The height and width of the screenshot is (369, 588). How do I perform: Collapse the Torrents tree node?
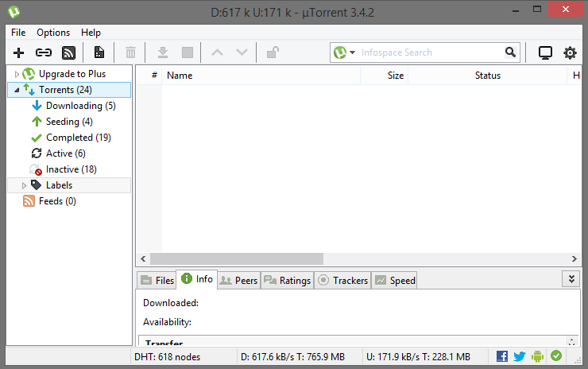(17, 90)
